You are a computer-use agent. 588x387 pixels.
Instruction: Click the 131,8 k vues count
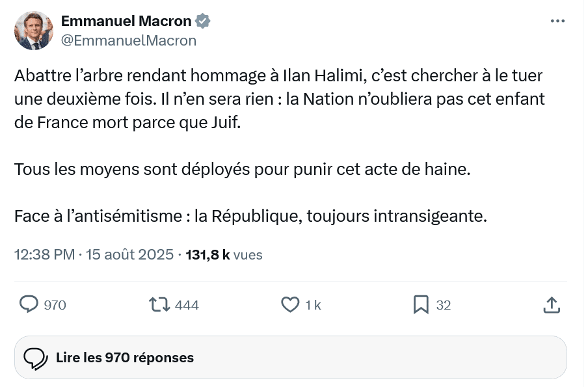pyautogui.click(x=224, y=254)
